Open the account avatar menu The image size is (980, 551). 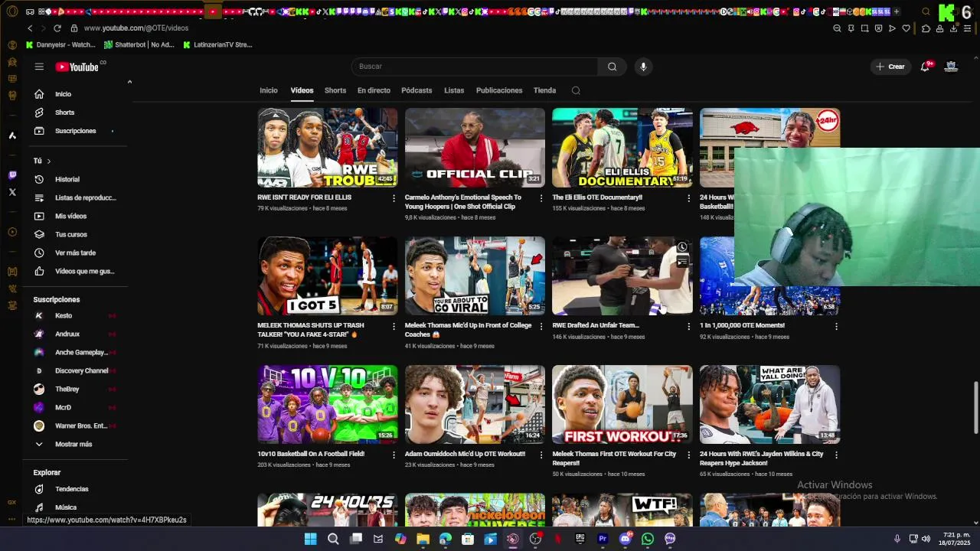click(x=951, y=67)
